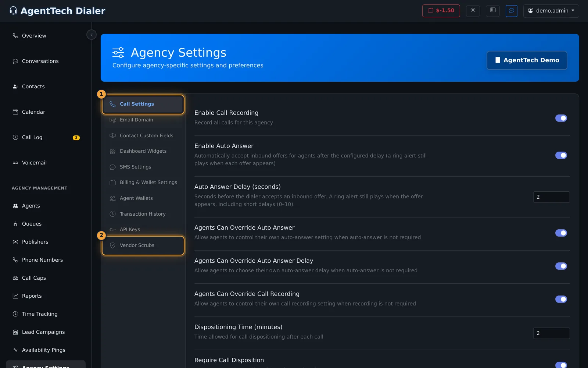Click the Publishers broadcast icon
The image size is (588, 368).
coord(15,242)
